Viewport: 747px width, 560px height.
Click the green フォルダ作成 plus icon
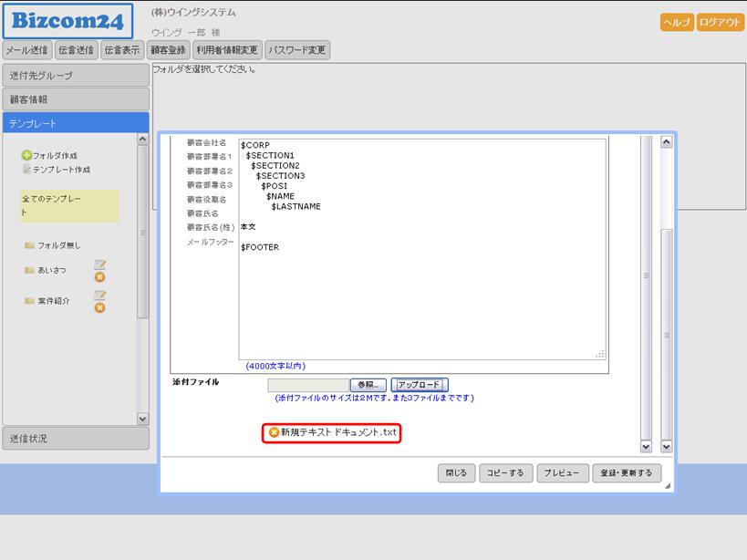tap(26, 156)
